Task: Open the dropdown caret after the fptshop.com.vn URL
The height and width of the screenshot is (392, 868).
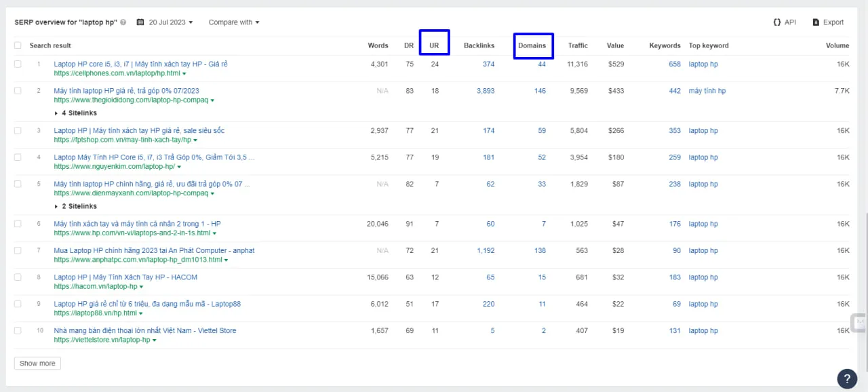Action: pyautogui.click(x=196, y=140)
